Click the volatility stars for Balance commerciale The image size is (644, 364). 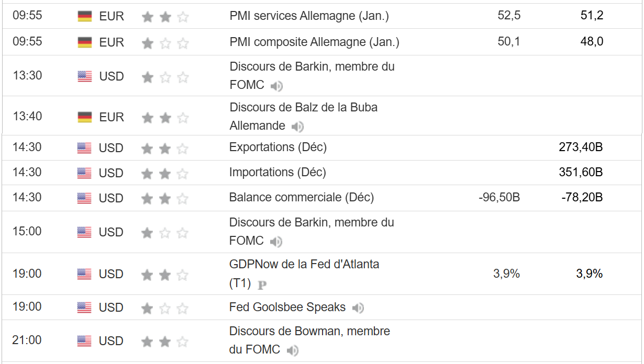[x=164, y=198]
